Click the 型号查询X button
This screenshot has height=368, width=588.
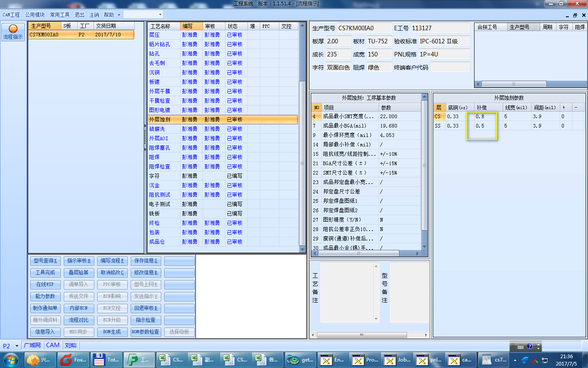(45, 261)
